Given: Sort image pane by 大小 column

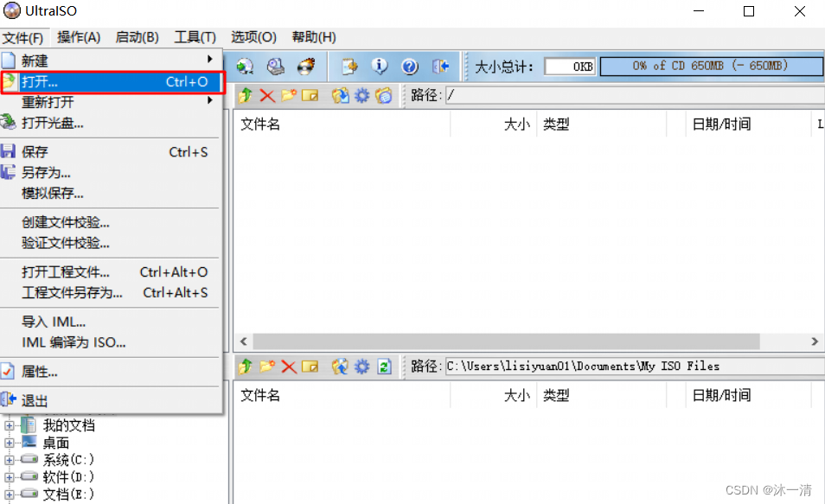Looking at the screenshot, I should pos(494,124).
